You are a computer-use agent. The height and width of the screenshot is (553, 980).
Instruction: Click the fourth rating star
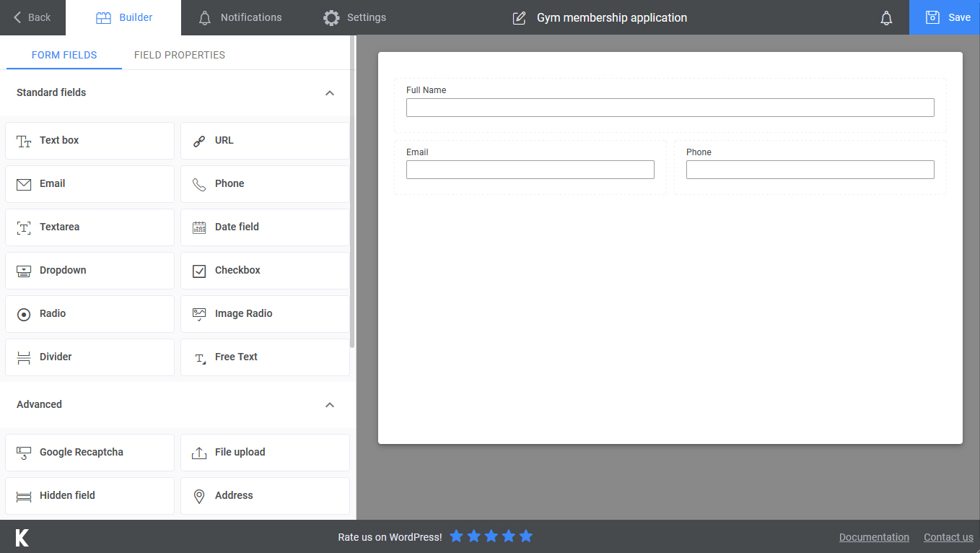[x=508, y=536]
